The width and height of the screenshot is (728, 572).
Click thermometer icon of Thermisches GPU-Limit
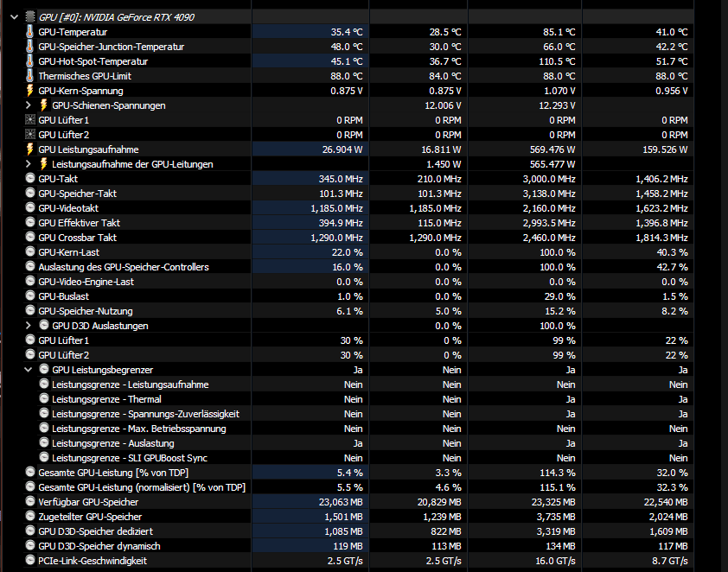coord(29,76)
